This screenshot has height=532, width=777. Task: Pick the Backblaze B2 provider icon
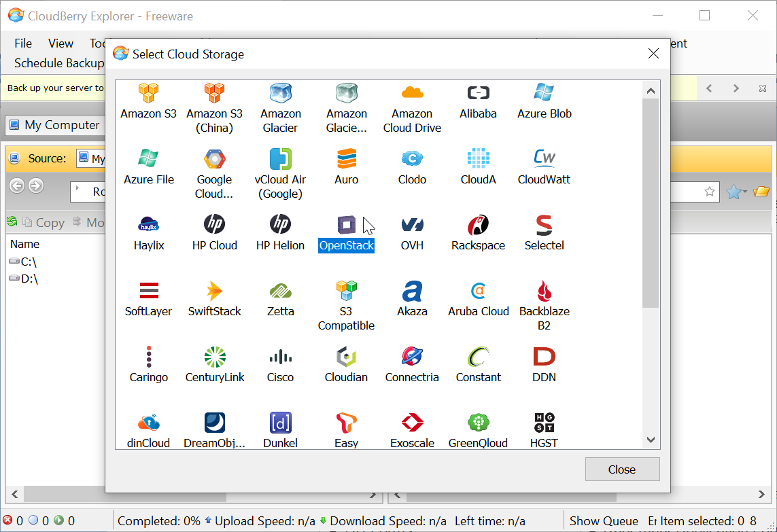(x=544, y=291)
